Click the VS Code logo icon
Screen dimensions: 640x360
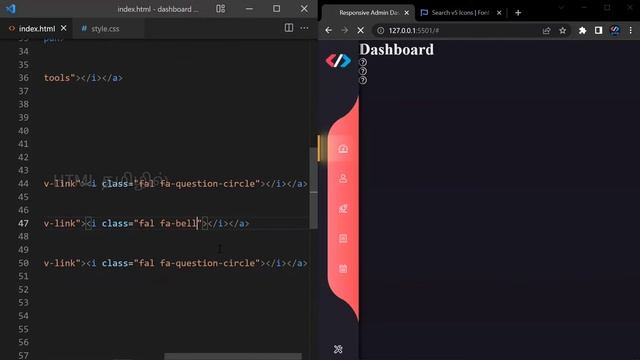[11, 9]
